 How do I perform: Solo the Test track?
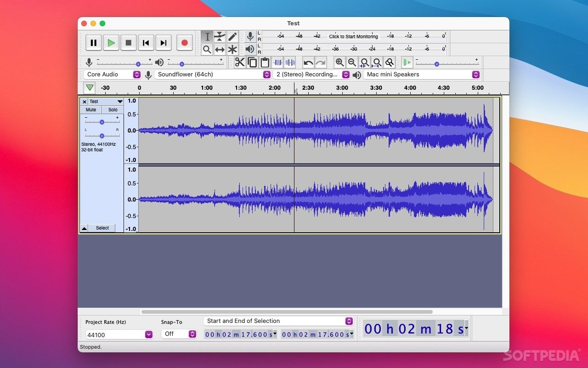113,109
